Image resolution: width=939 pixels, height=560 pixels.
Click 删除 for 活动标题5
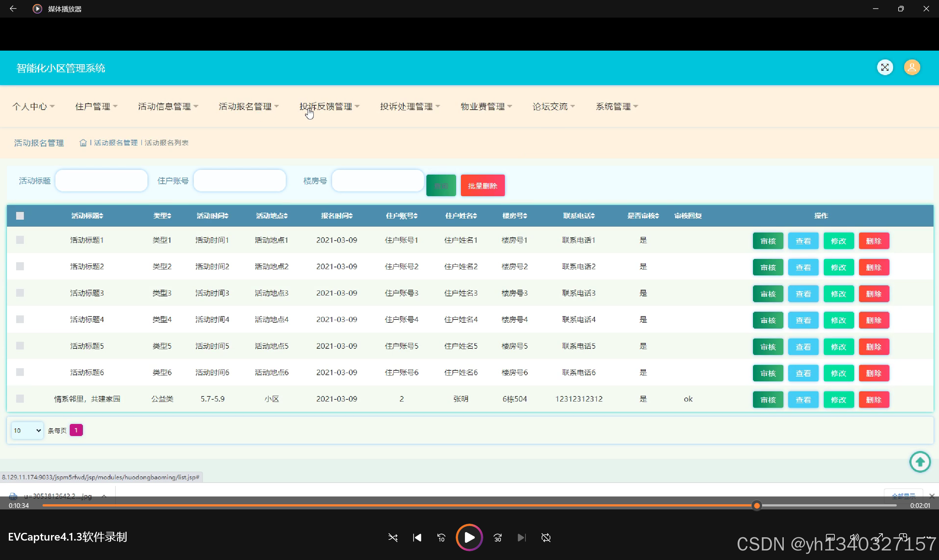click(x=874, y=347)
